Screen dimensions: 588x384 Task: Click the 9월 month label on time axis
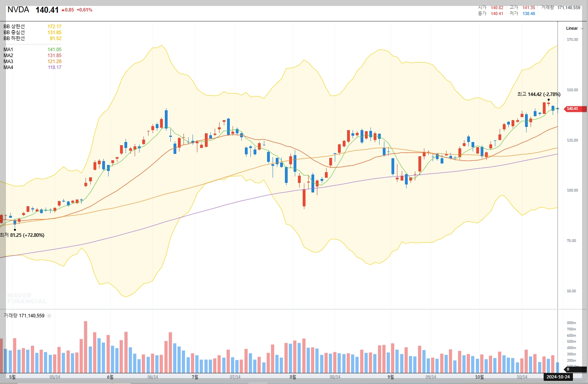pyautogui.click(x=391, y=377)
